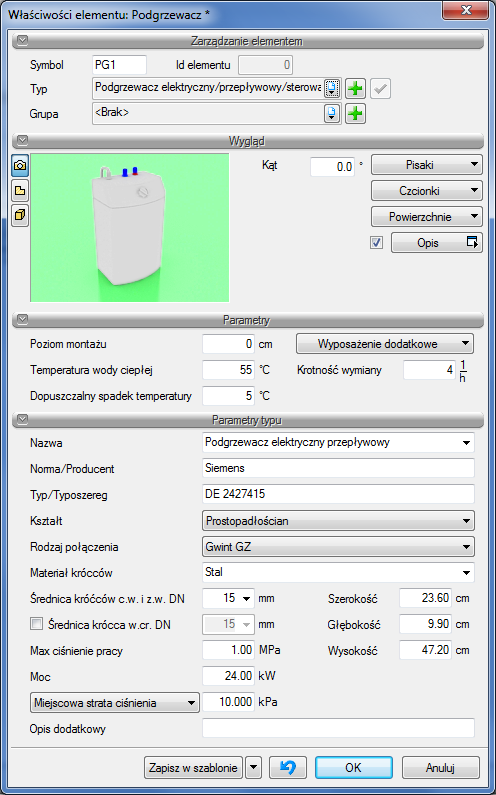This screenshot has height=795, width=496.
Task: Click the green plus next to Grupa
Action: click(356, 114)
